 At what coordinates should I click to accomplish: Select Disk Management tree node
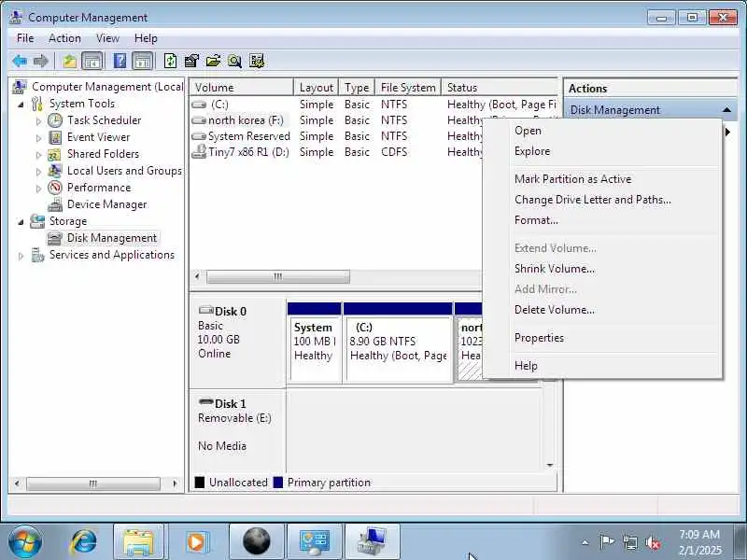click(x=111, y=238)
